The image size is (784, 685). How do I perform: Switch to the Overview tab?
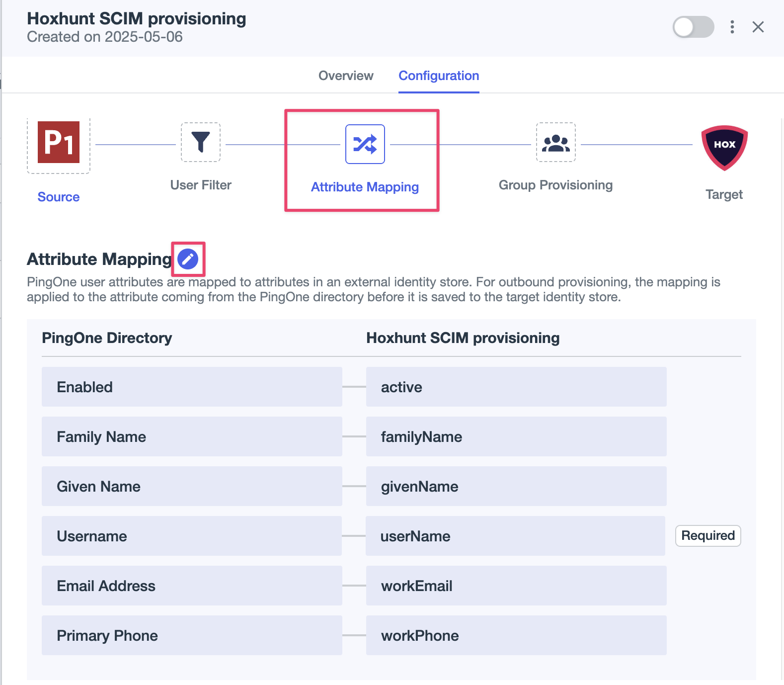[x=346, y=76]
